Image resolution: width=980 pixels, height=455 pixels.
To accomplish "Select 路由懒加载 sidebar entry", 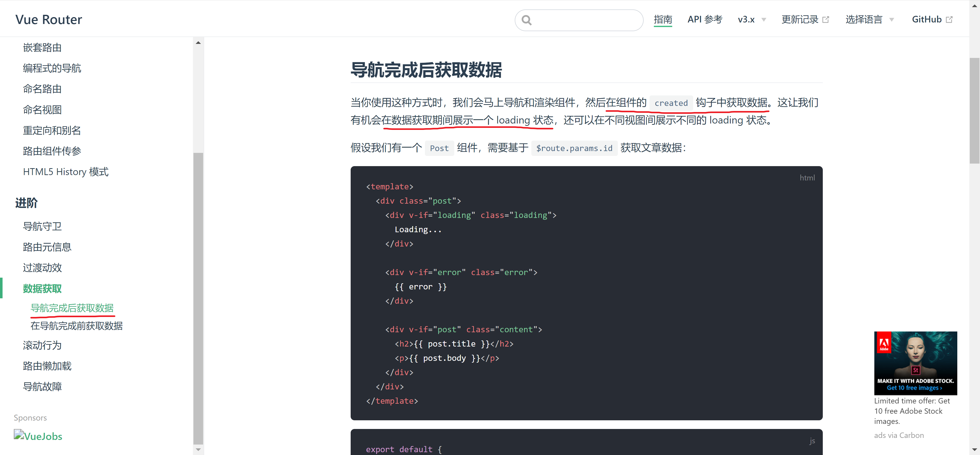I will (x=47, y=366).
